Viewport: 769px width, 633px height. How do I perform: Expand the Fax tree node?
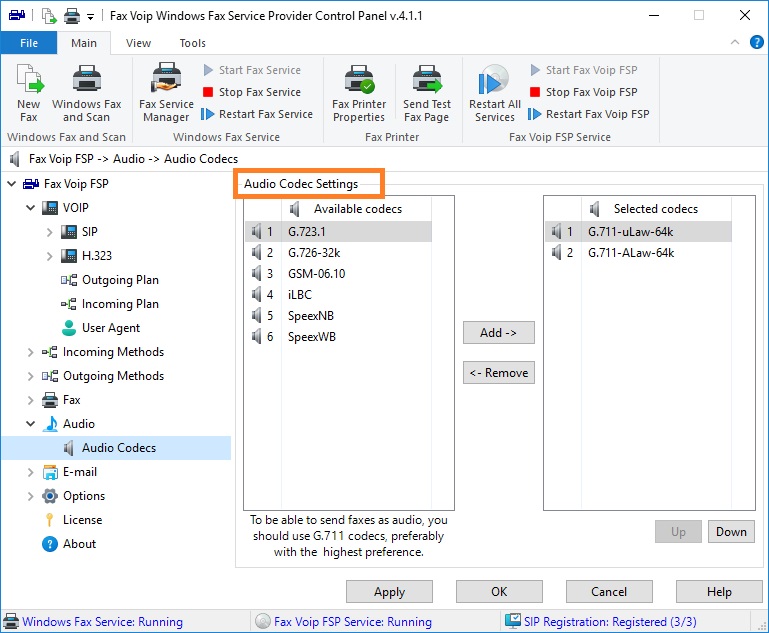click(x=30, y=400)
